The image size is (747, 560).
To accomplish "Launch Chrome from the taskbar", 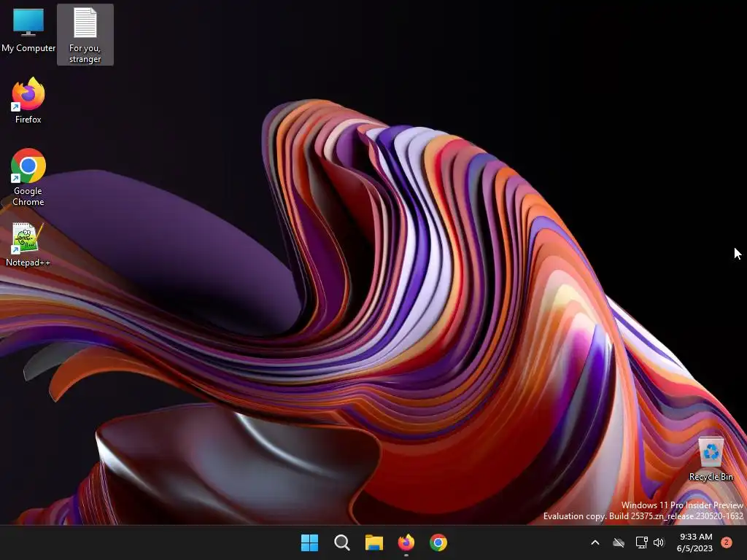I will 438,542.
